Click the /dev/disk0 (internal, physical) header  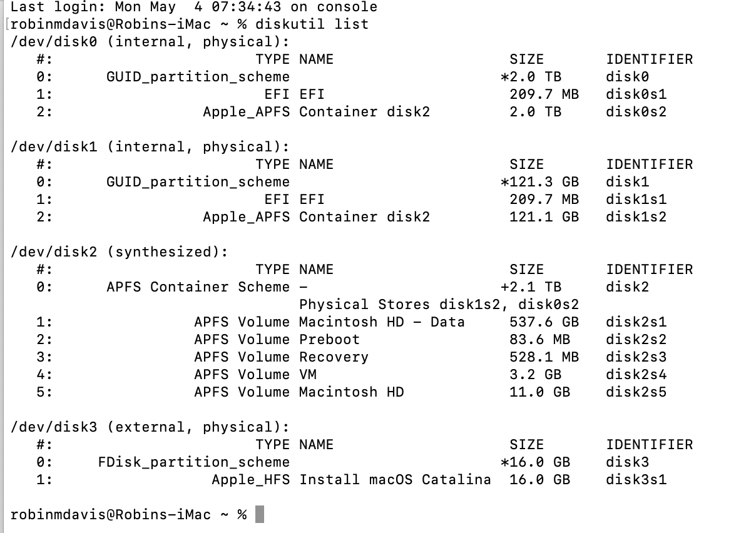coord(151,42)
